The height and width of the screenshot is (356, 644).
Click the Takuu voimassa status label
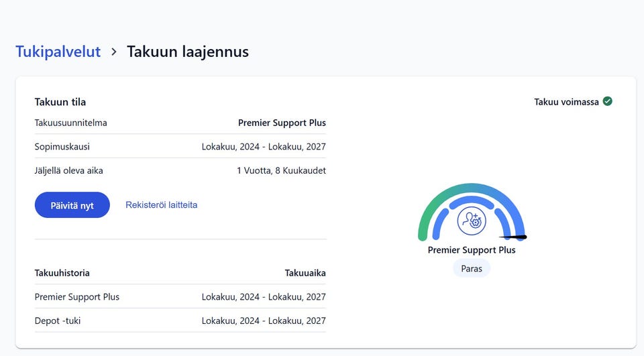click(x=566, y=102)
